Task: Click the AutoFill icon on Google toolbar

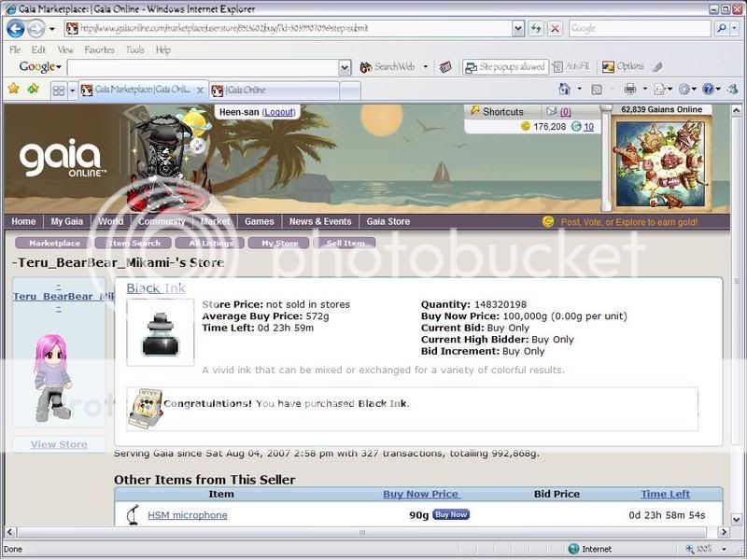Action: tap(558, 65)
